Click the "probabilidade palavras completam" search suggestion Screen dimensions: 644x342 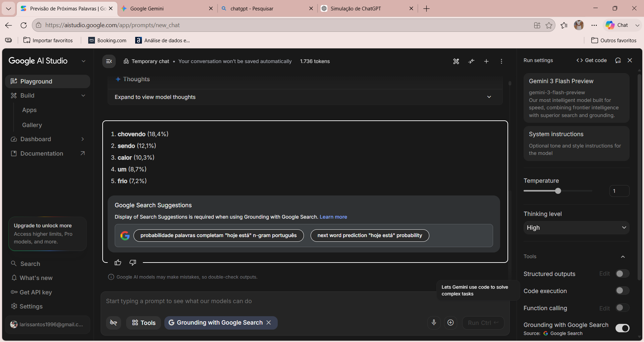click(219, 235)
